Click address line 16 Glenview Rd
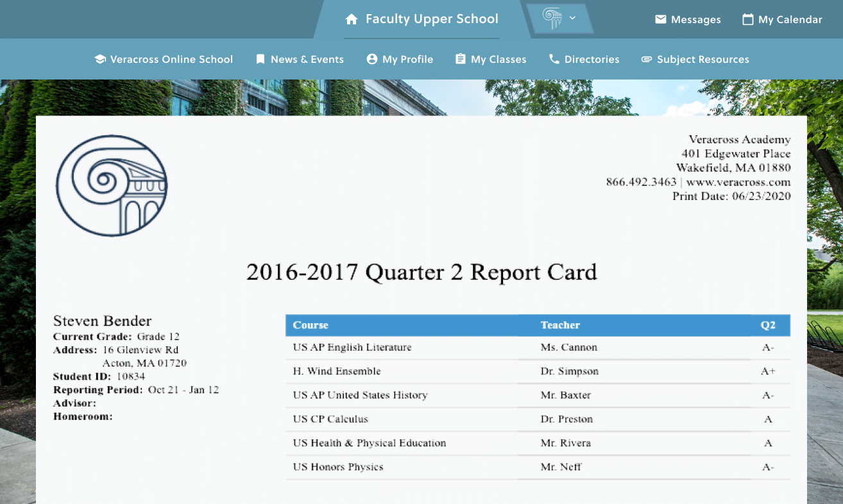 coord(140,350)
